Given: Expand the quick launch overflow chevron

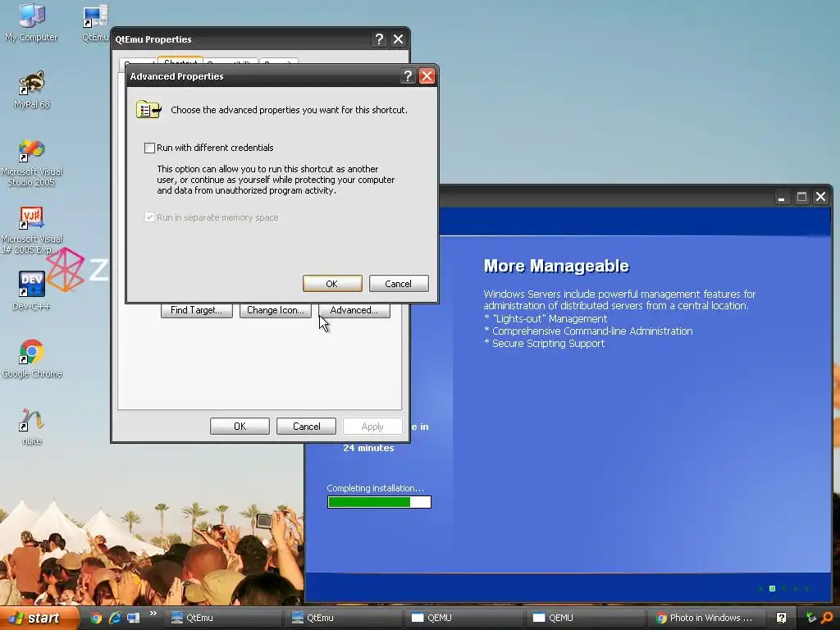Looking at the screenshot, I should click(x=153, y=614).
